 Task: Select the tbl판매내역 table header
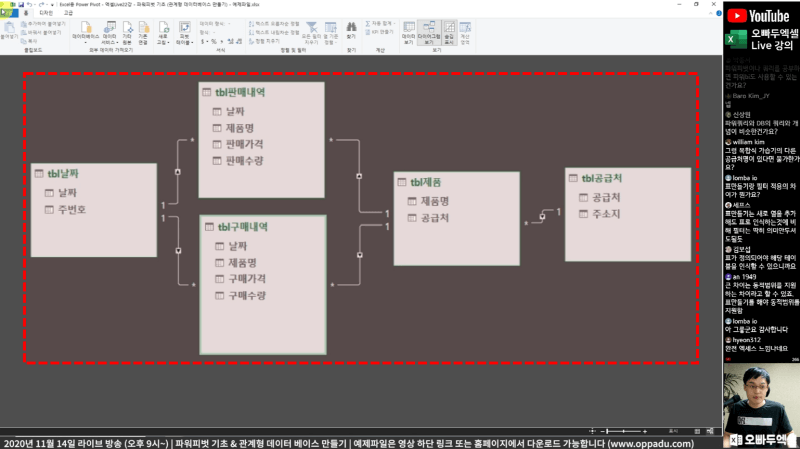(261, 92)
